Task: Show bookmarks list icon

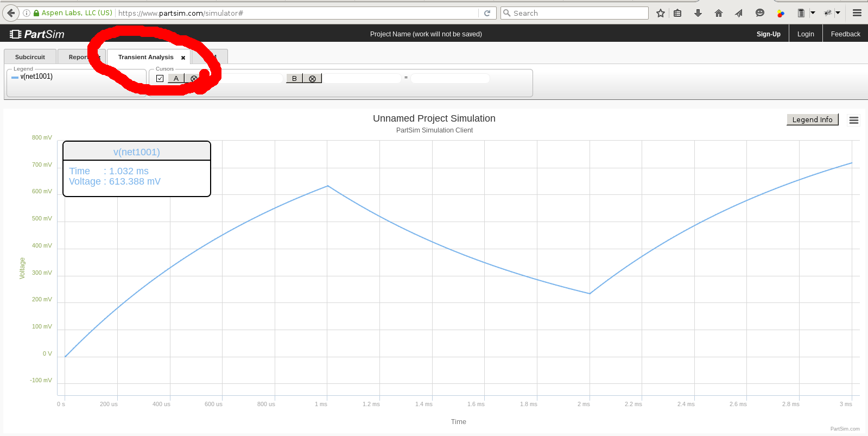Action: tap(677, 13)
